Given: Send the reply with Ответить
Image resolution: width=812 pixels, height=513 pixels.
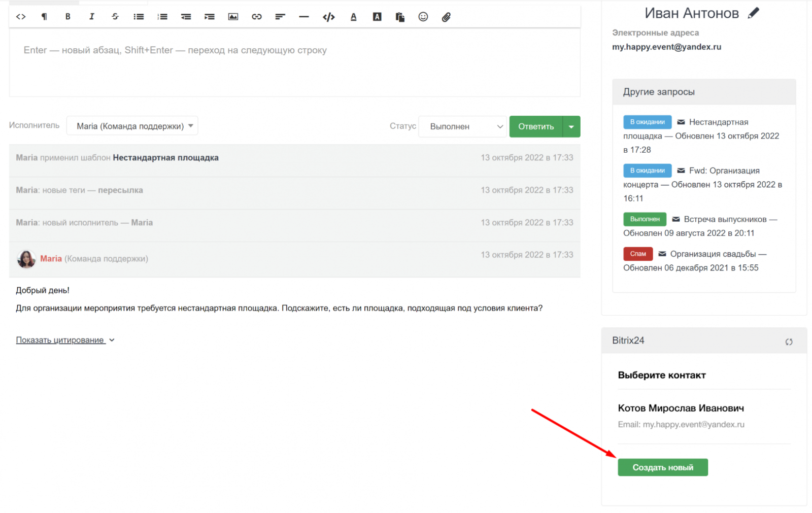Looking at the screenshot, I should [536, 126].
